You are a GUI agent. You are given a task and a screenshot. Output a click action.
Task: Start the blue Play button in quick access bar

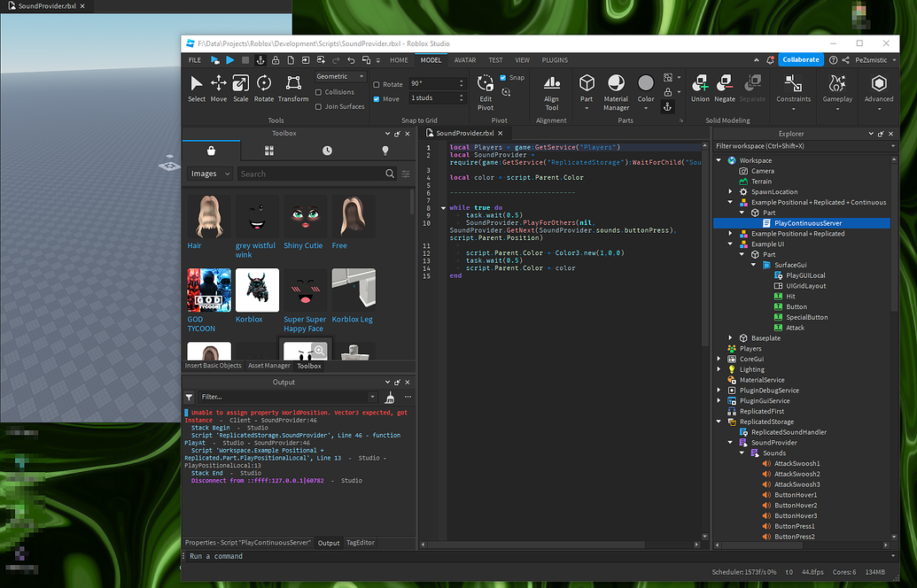[230, 60]
